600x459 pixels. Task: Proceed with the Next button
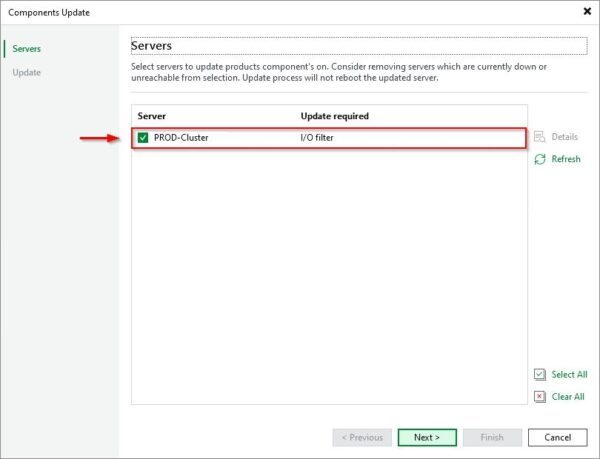tap(427, 437)
